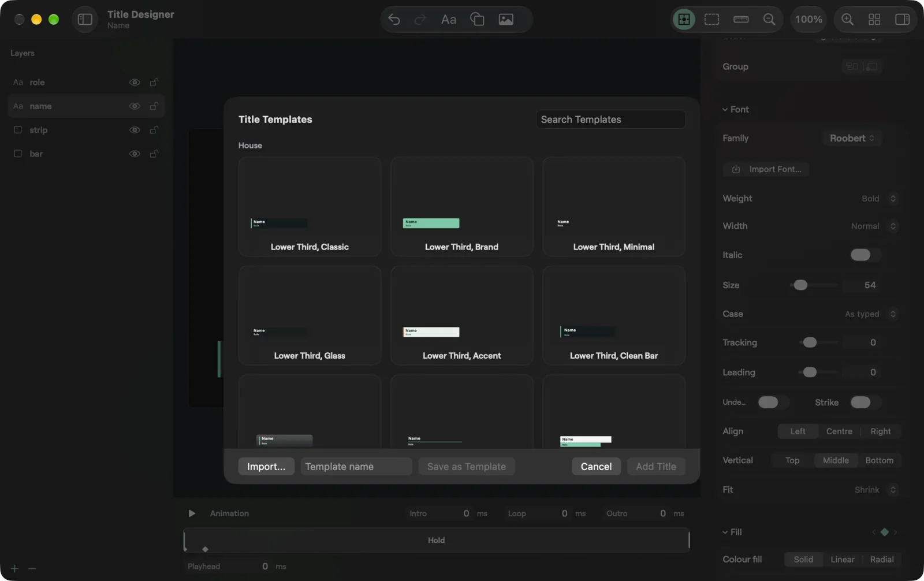
Task: Click the ruler icon in toolbar
Action: click(741, 19)
